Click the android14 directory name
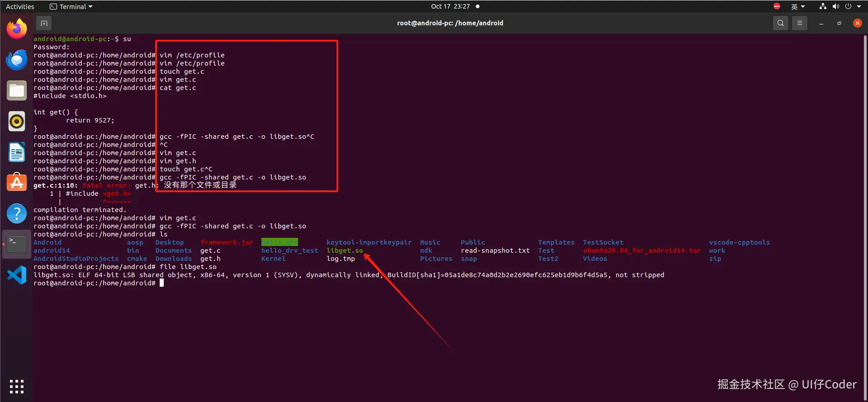The image size is (868, 402). click(52, 251)
